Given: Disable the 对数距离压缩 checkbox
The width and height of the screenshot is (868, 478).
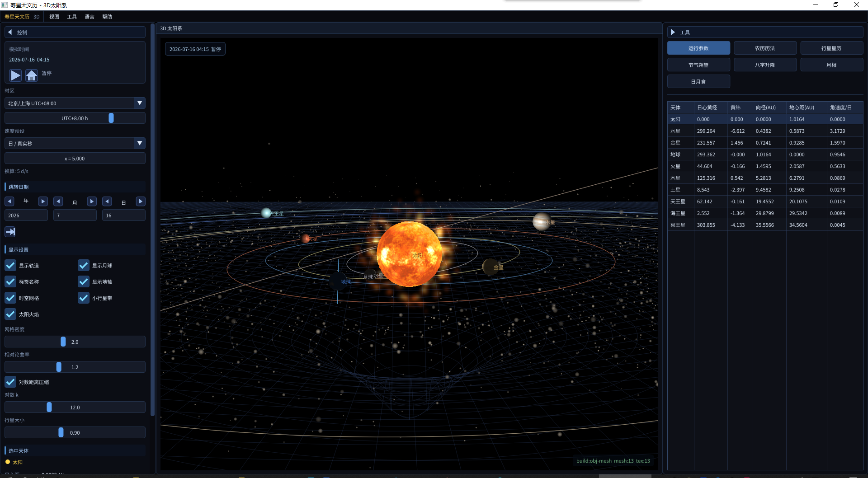Looking at the screenshot, I should [x=10, y=382].
